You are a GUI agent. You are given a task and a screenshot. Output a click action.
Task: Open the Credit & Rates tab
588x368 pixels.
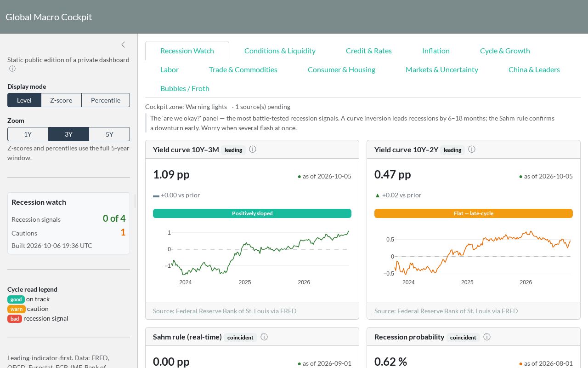click(369, 51)
